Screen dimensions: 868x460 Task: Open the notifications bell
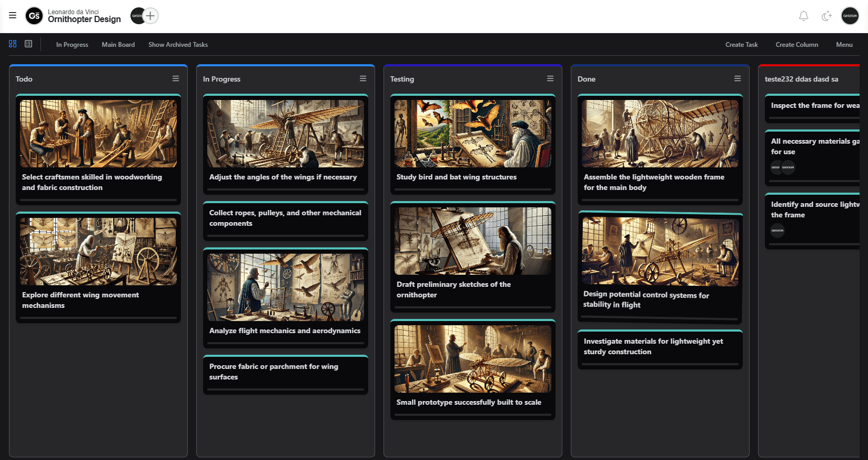(803, 16)
